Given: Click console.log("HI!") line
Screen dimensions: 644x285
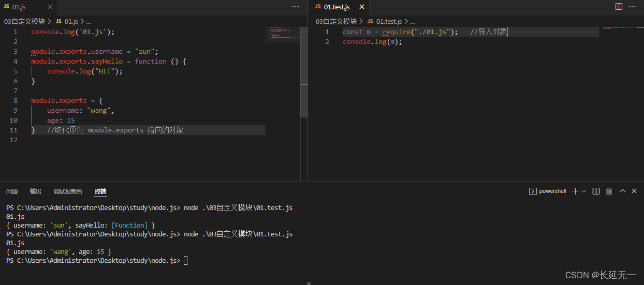Looking at the screenshot, I should tap(85, 71).
